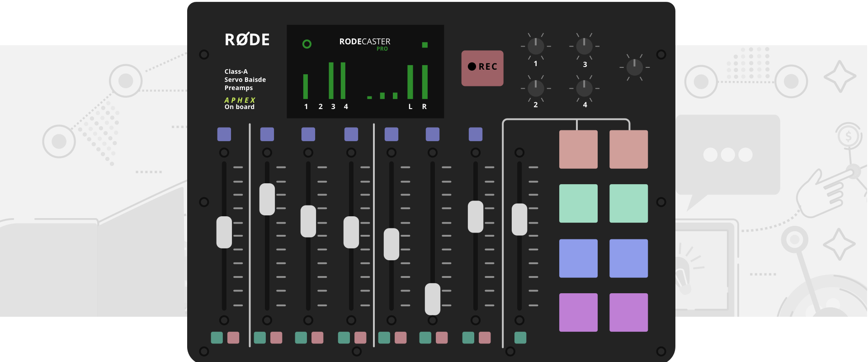Adjust headphone knob labeled 4
This screenshot has width=868, height=362.
click(584, 88)
